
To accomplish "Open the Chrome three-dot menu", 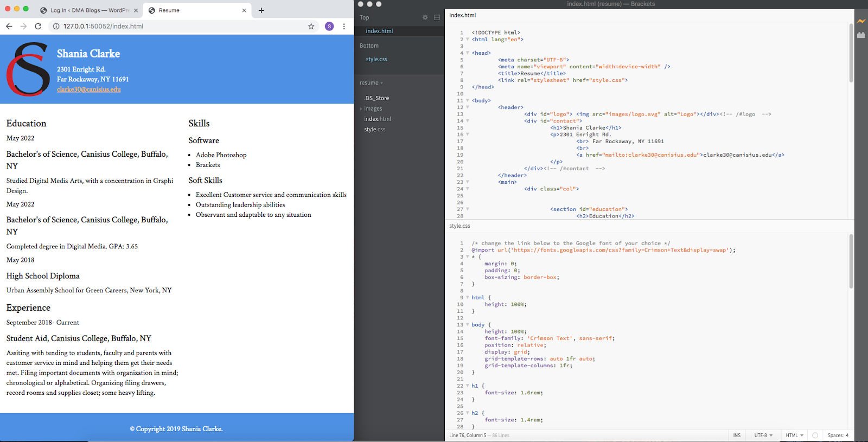I will pyautogui.click(x=344, y=26).
